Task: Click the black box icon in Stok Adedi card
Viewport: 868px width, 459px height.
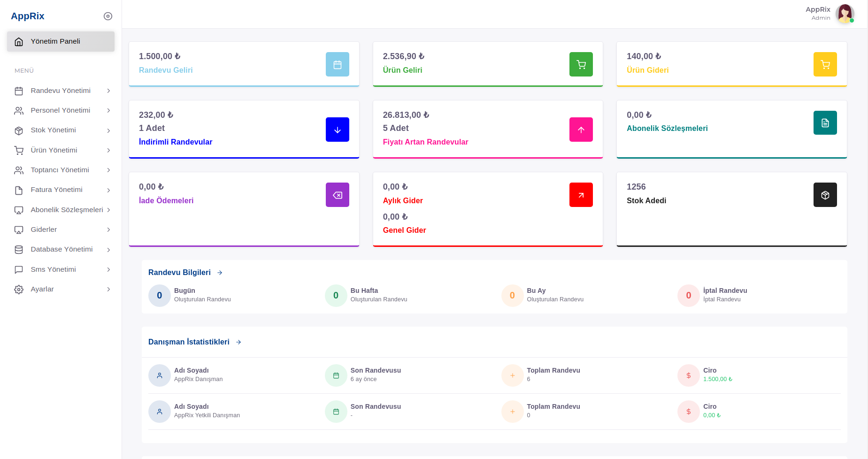Action: [x=825, y=195]
